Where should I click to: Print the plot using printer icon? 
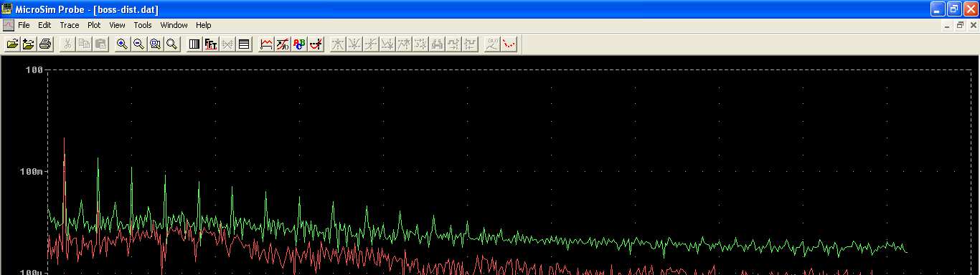click(x=45, y=44)
